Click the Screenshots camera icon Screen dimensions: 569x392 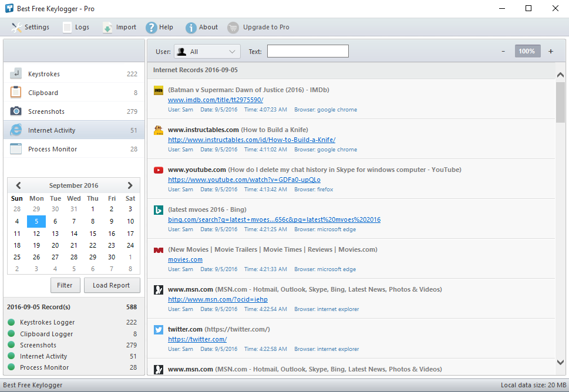pos(16,111)
